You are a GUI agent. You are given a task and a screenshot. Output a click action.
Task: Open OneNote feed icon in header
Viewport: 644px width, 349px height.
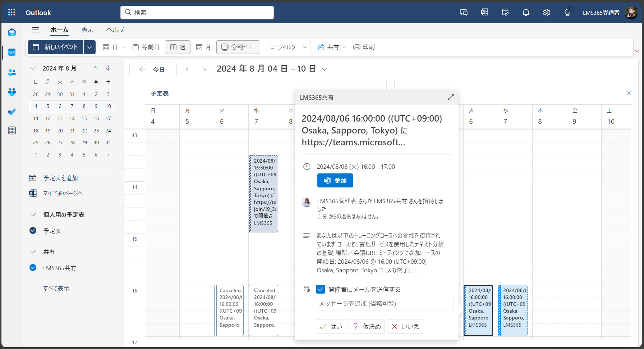pyautogui.click(x=484, y=13)
